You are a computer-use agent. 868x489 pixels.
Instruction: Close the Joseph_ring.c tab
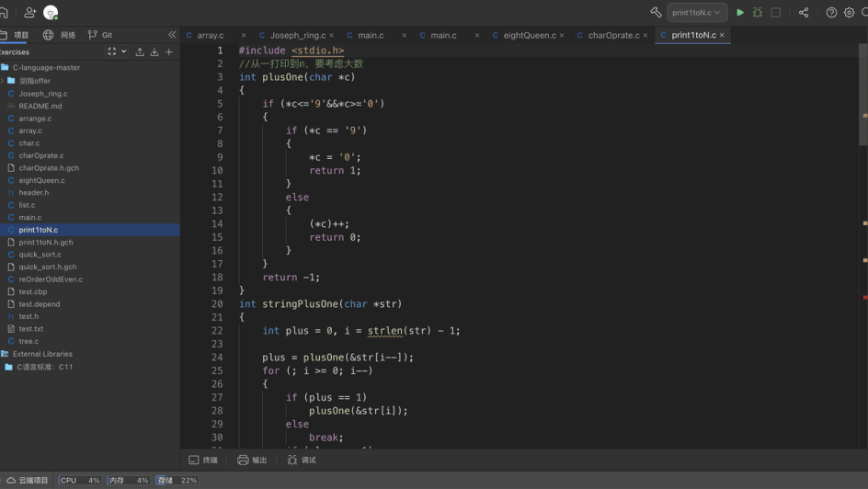332,35
